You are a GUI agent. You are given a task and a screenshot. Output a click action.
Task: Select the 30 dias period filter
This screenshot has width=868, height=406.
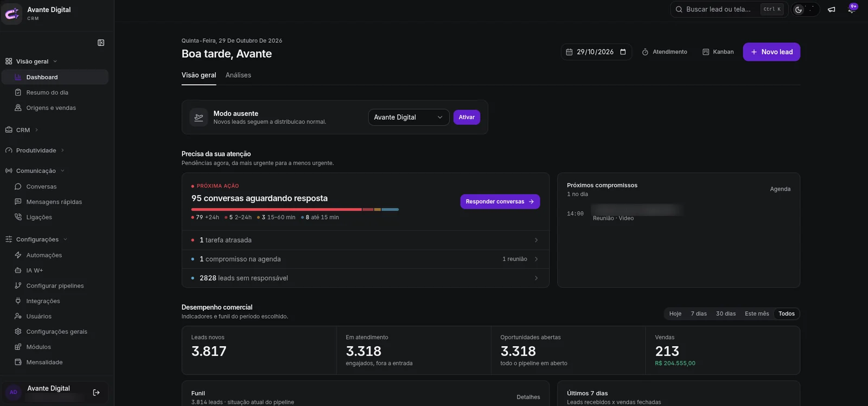726,314
